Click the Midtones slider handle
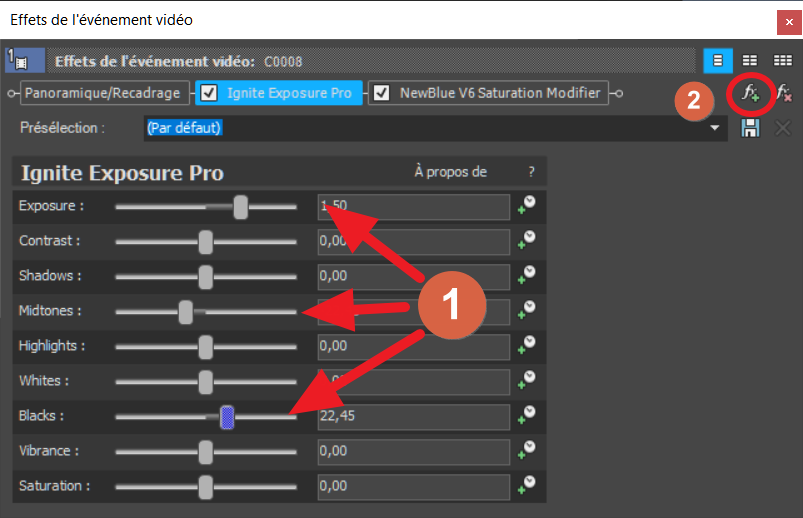The height and width of the screenshot is (518, 803). coord(185,312)
